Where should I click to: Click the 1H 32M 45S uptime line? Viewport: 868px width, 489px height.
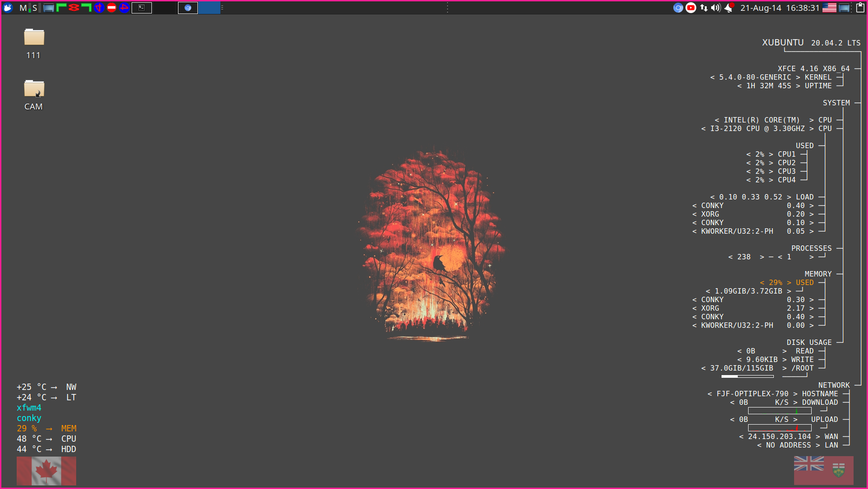point(784,86)
